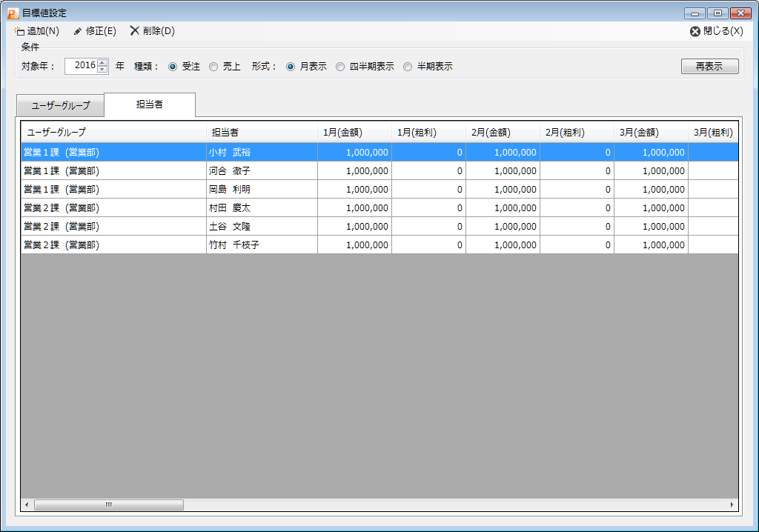Click 2月(粗利) cell of 土谷 文隆 row
Image resolution: width=759 pixels, height=532 pixels.
pos(577,226)
